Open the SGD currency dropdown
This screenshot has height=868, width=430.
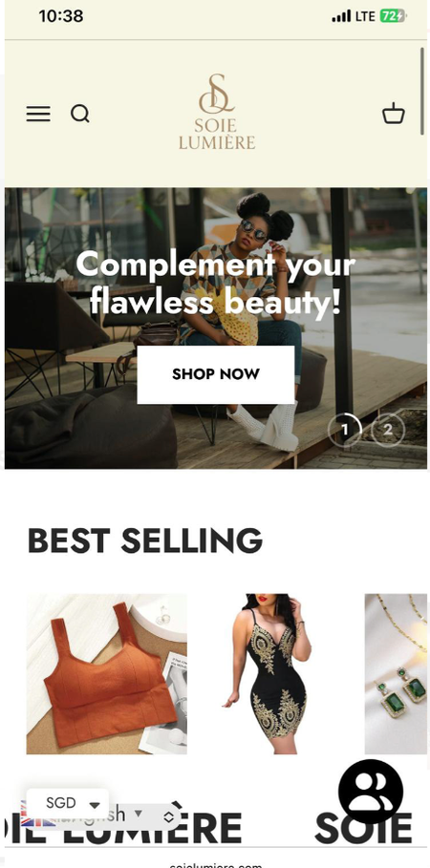tap(68, 803)
